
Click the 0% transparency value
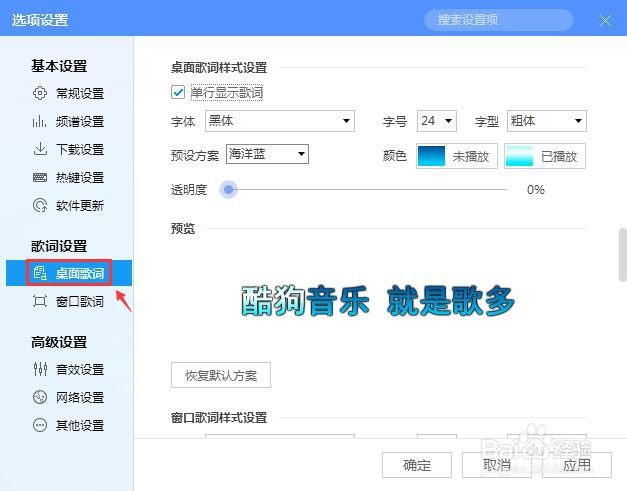pyautogui.click(x=536, y=190)
